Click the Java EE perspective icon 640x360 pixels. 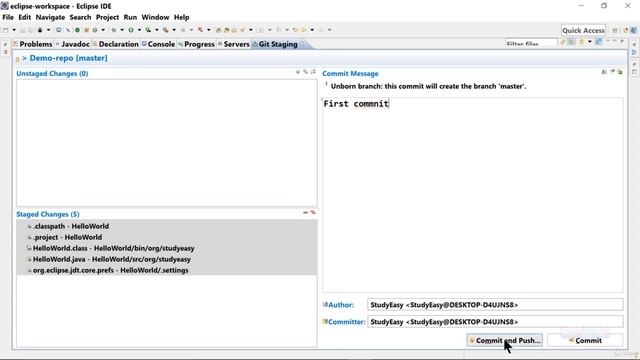point(626,30)
